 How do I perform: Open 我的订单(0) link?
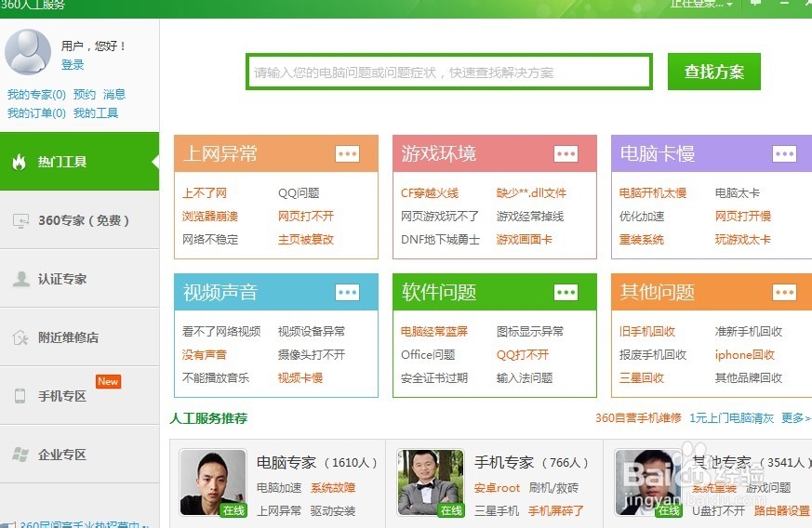(36, 113)
